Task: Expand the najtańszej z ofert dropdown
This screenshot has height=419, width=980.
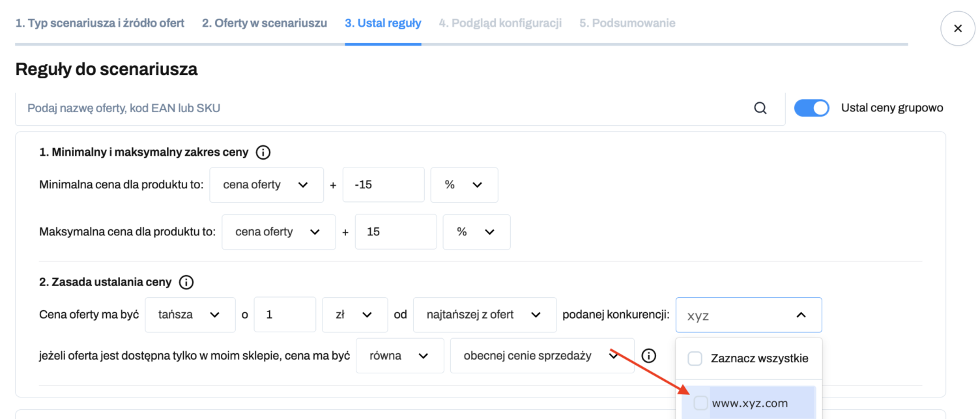Action: [485, 315]
